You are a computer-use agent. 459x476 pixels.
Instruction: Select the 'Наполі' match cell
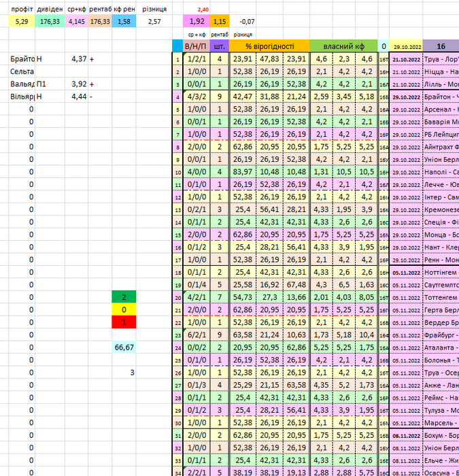(441, 172)
